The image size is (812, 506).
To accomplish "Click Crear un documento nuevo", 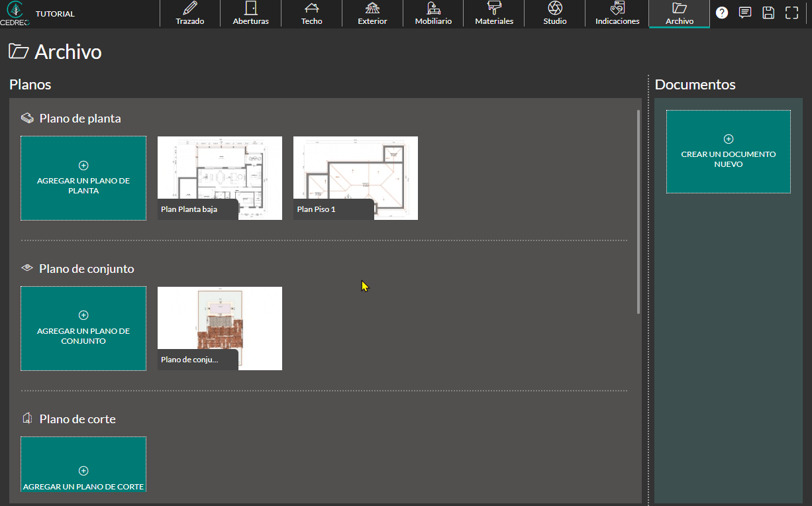I will click(729, 152).
